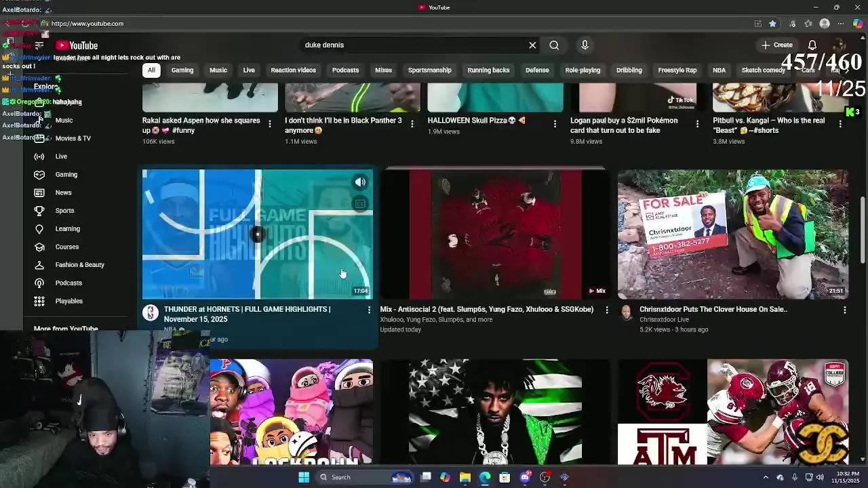868x488 pixels.
Task: Click the THUNDER at HORNETS video title
Action: 247,314
